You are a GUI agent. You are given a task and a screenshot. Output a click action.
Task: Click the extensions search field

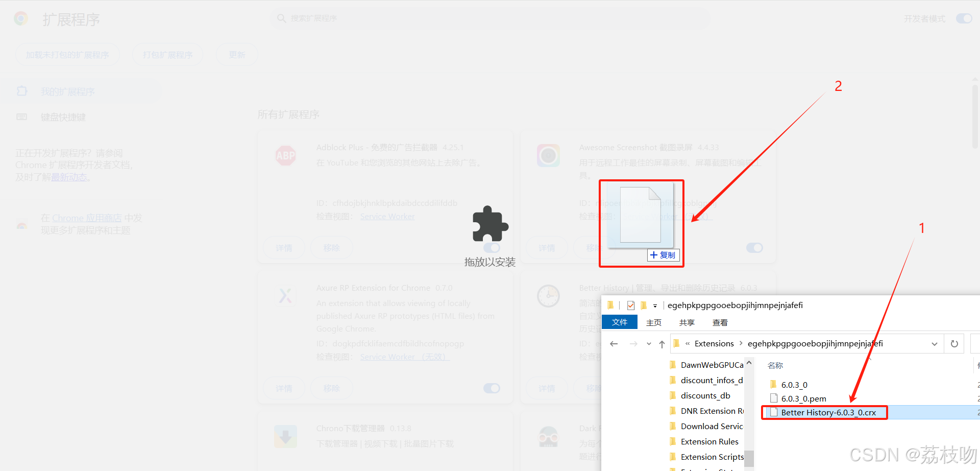[x=490, y=18]
